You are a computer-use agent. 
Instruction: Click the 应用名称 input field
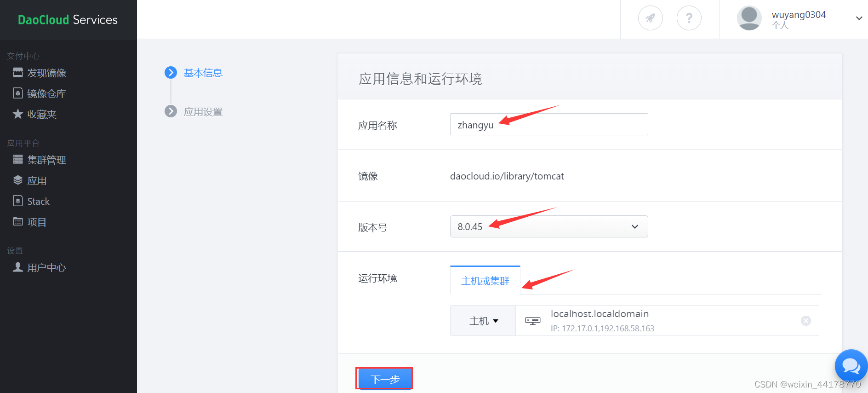pyautogui.click(x=549, y=124)
